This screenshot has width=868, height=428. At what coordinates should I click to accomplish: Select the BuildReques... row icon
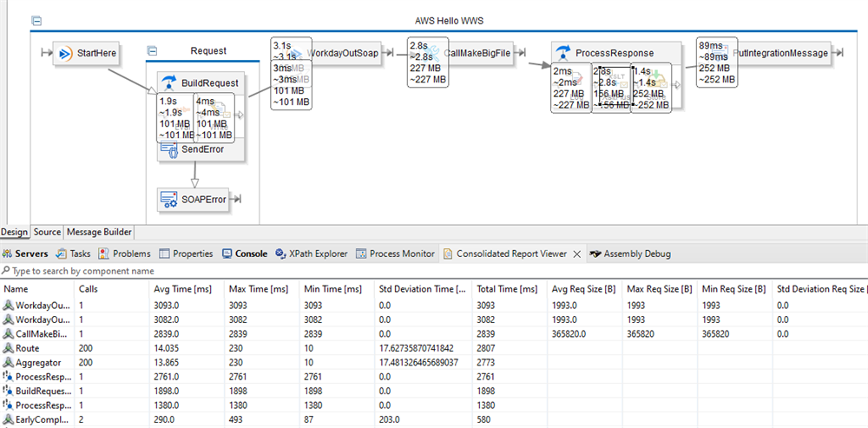[9, 391]
